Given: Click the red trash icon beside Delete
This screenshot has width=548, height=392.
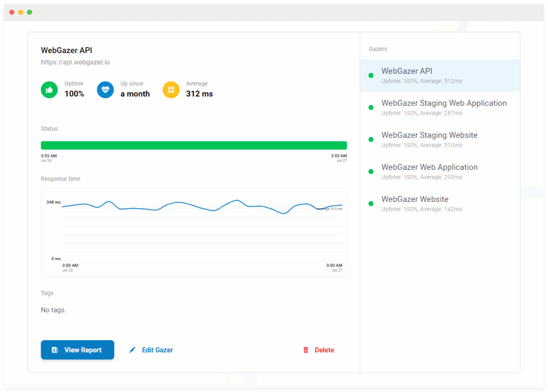Looking at the screenshot, I should pos(306,350).
